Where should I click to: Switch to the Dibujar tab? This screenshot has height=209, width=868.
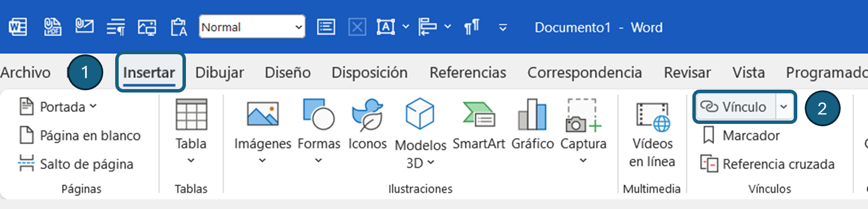coord(220,73)
